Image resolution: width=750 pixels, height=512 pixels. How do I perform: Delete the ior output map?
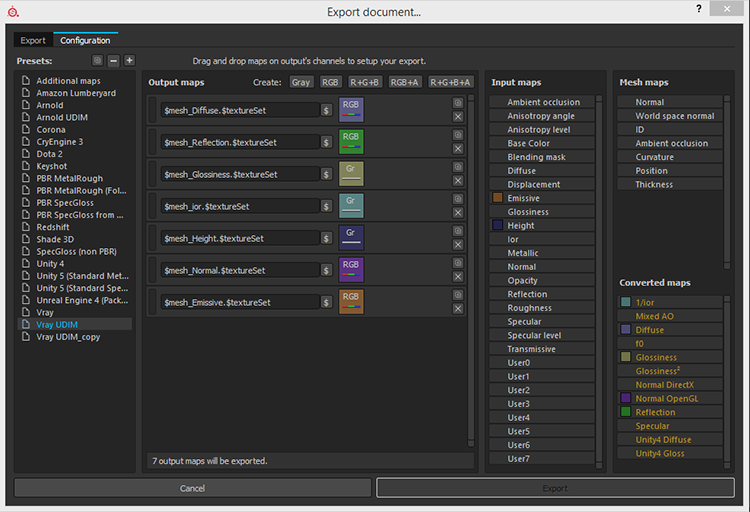tap(458, 213)
